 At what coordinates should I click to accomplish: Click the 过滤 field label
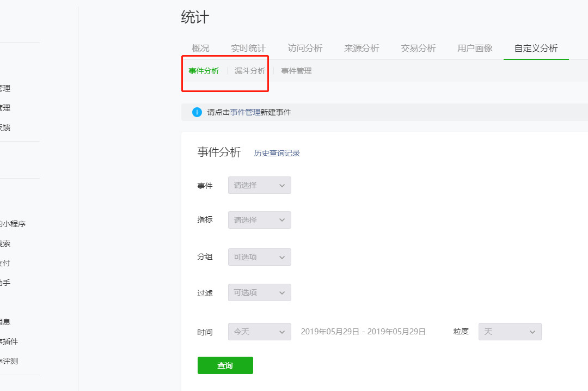click(205, 293)
